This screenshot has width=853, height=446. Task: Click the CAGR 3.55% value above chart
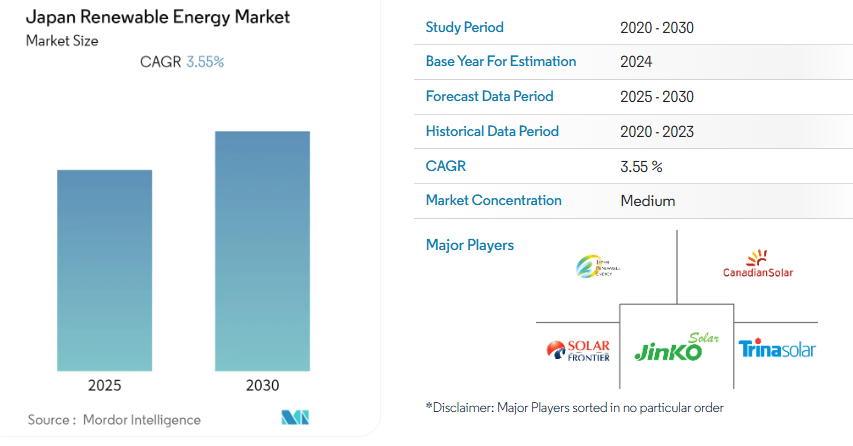coord(205,62)
